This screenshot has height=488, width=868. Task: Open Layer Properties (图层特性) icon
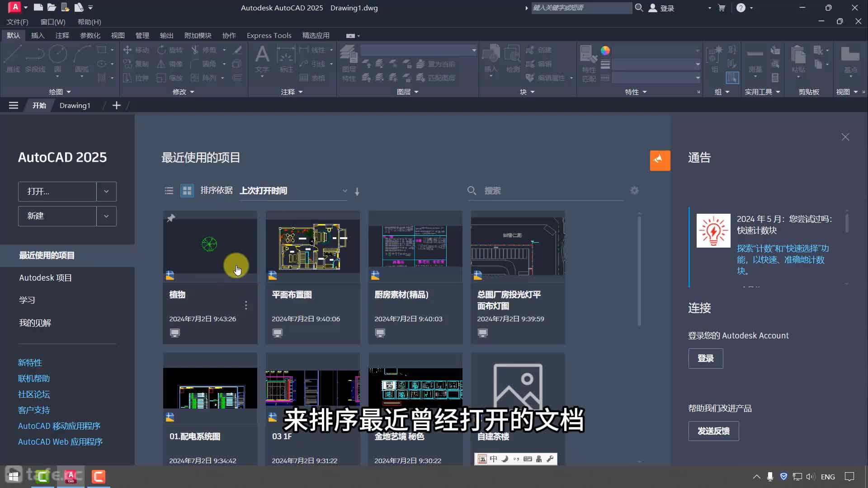click(349, 63)
